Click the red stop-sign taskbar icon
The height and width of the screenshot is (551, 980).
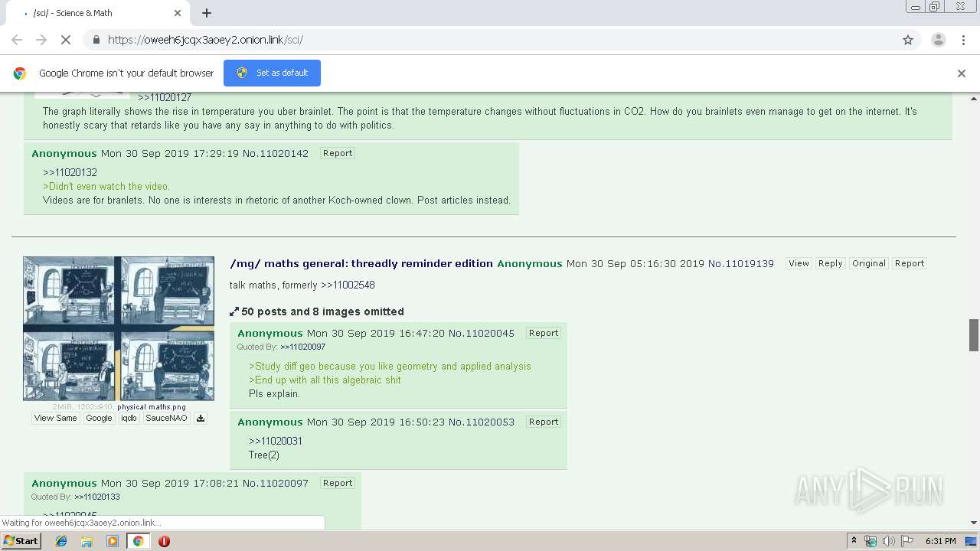click(x=164, y=541)
